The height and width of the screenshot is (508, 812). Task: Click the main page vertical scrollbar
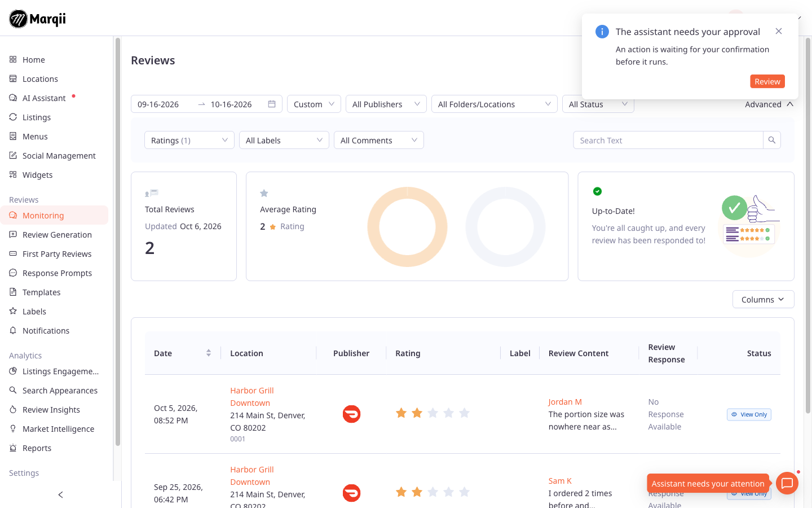click(x=808, y=226)
